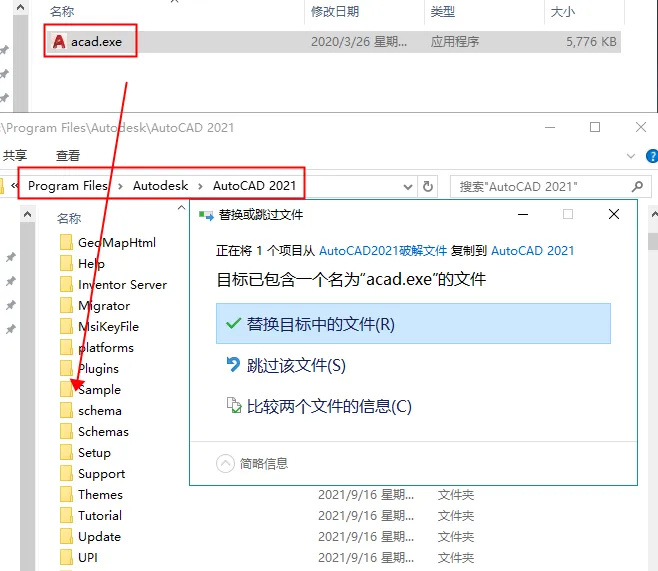Open the address bar history dropdown
This screenshot has width=658, height=571.
pos(407,187)
